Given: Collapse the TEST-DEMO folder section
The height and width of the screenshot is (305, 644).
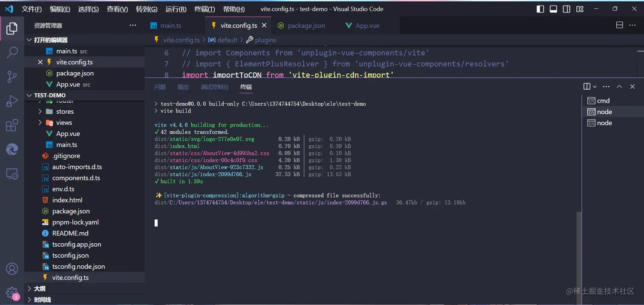Looking at the screenshot, I should click(85, 95).
